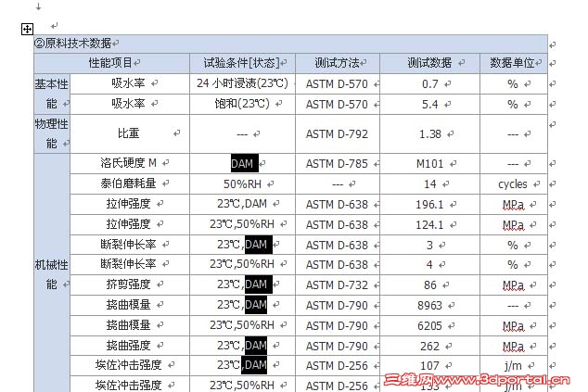Click the 'ASTM D-785' method cell
The width and height of the screenshot is (588, 392).
click(x=337, y=164)
